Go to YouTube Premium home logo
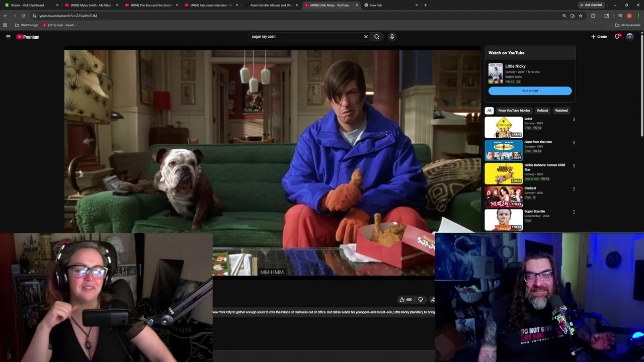This screenshot has height=362, width=644. coord(28,37)
